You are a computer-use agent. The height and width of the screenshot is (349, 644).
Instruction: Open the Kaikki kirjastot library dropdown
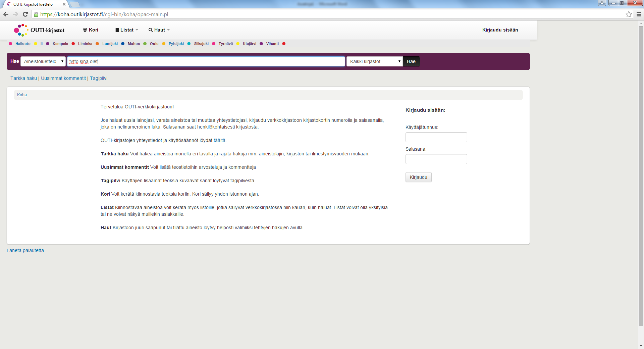(x=374, y=61)
